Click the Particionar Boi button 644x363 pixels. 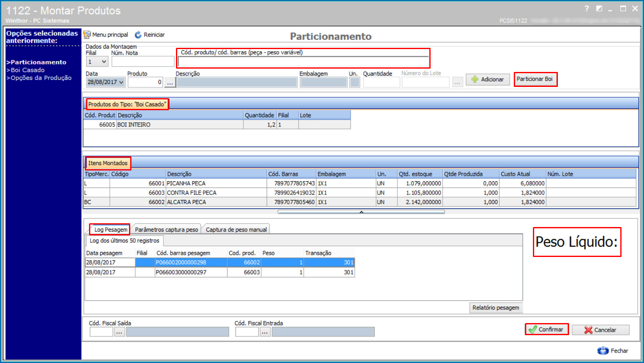pos(535,79)
